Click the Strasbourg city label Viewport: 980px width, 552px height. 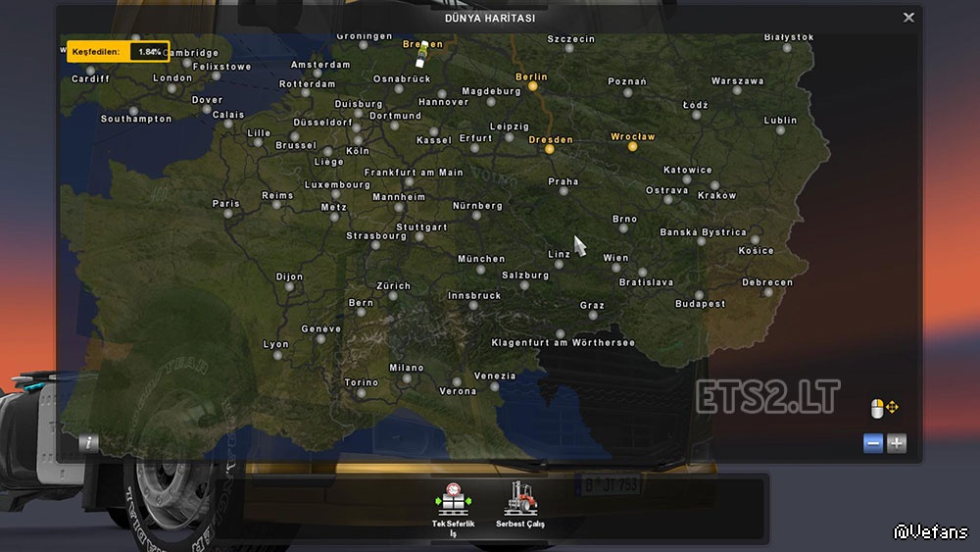pyautogui.click(x=376, y=235)
